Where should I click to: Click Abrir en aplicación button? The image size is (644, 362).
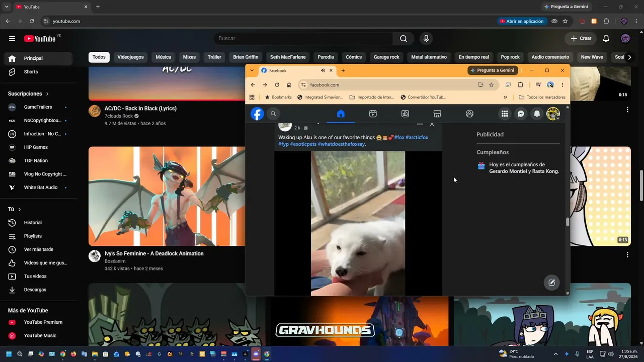[x=521, y=21]
